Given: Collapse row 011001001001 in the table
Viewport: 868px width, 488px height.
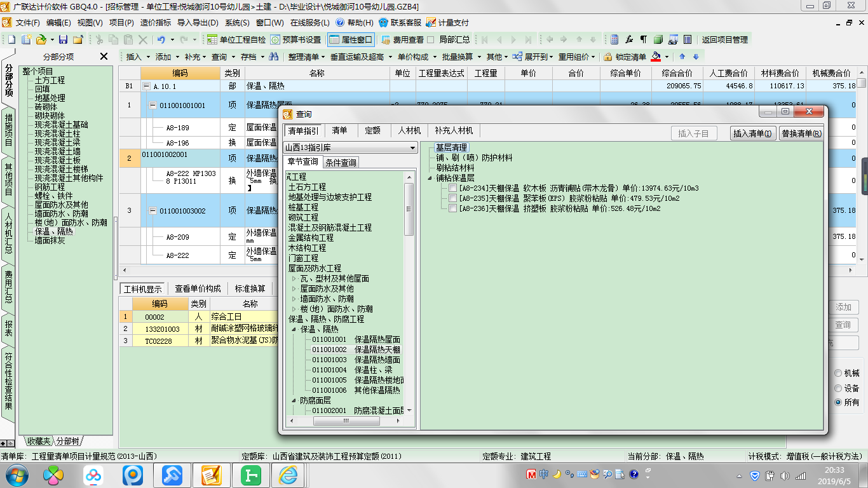Looking at the screenshot, I should pos(153,105).
